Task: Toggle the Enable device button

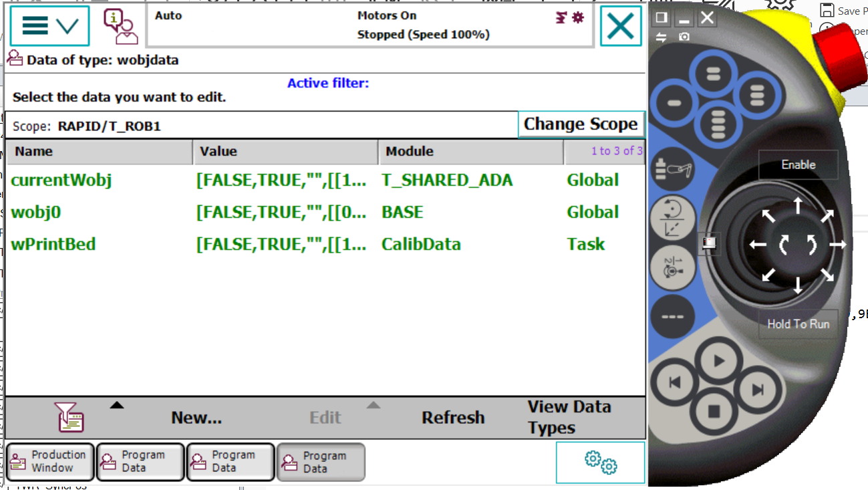Action: pos(798,164)
